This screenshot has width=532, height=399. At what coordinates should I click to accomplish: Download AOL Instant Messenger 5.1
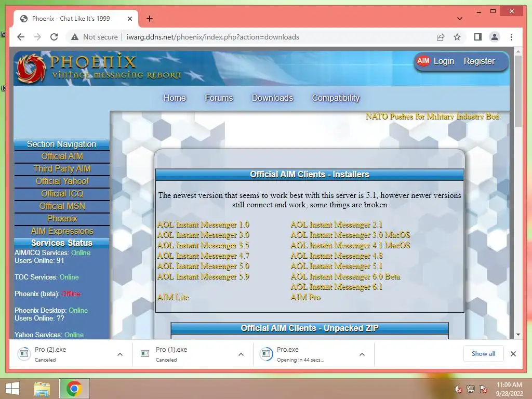337,267
